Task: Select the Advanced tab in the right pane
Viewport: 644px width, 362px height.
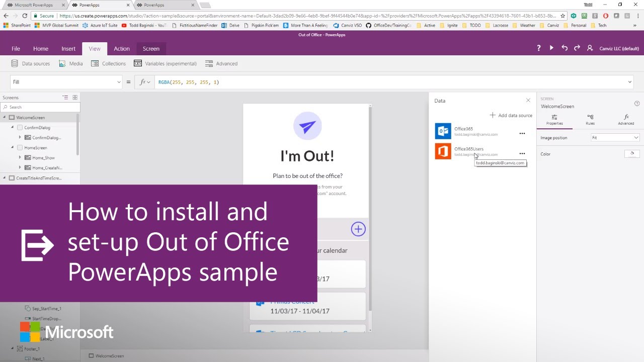Action: [626, 120]
